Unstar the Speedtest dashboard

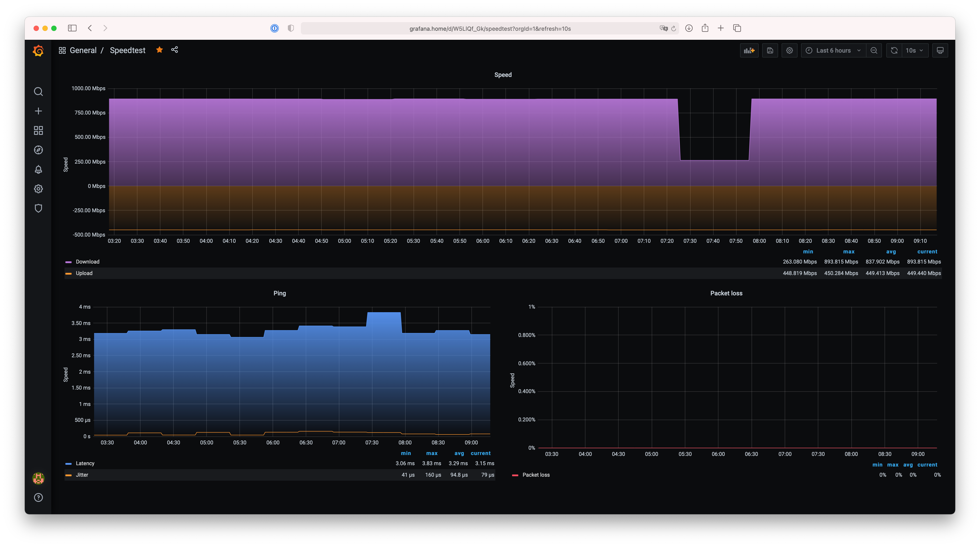159,50
